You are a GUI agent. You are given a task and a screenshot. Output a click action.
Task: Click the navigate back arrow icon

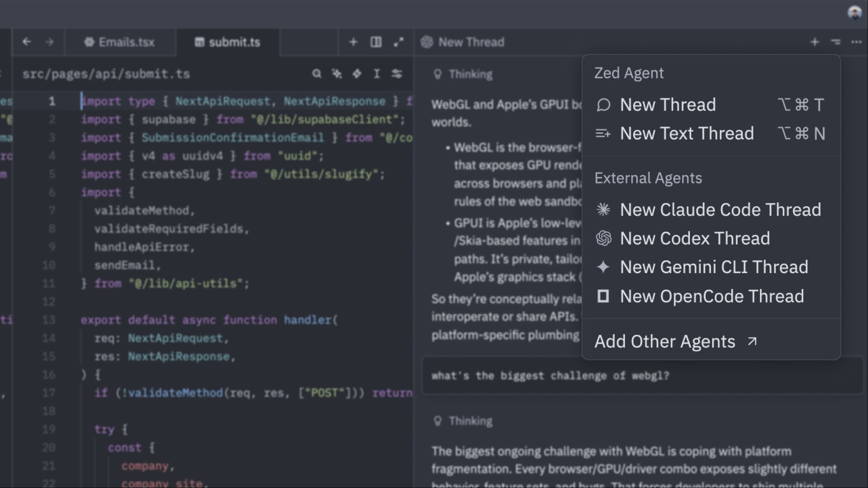(26, 42)
